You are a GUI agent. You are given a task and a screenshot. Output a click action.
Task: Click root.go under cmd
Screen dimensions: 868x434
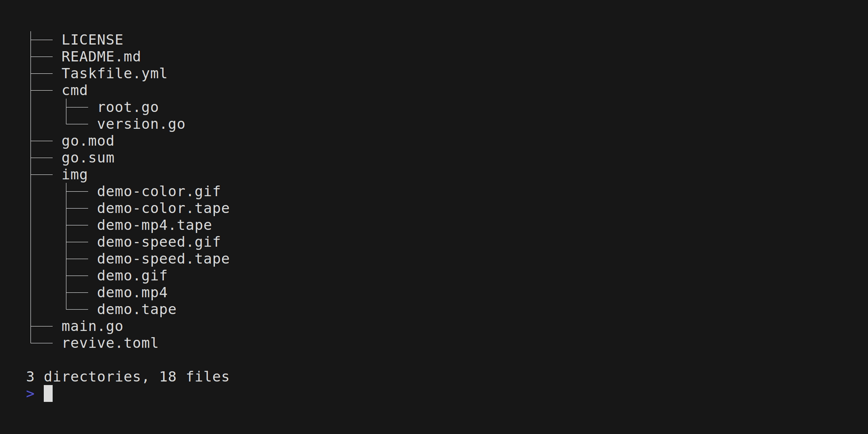tap(128, 108)
